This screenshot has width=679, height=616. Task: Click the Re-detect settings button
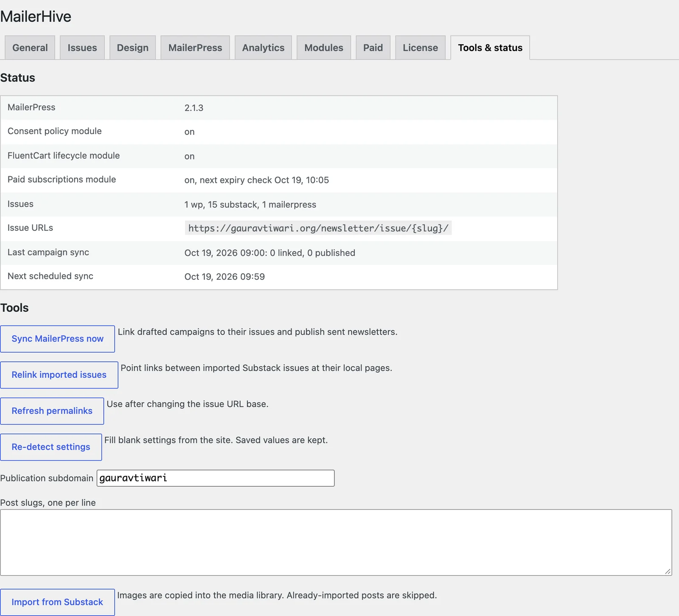tap(51, 447)
